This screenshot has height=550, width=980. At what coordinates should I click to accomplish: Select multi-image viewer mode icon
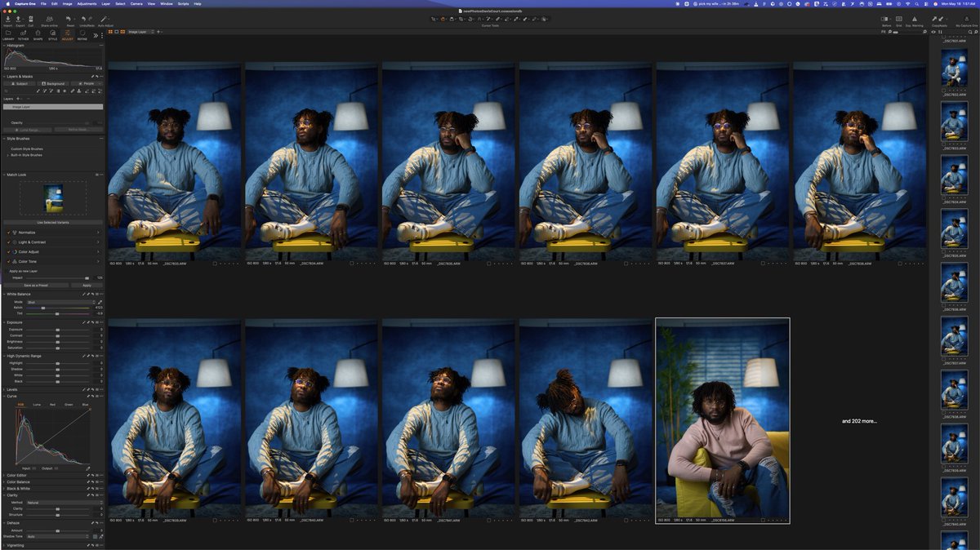111,32
